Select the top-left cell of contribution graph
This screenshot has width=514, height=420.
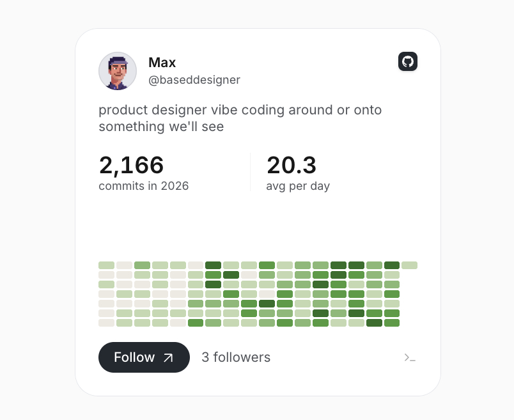tap(107, 265)
